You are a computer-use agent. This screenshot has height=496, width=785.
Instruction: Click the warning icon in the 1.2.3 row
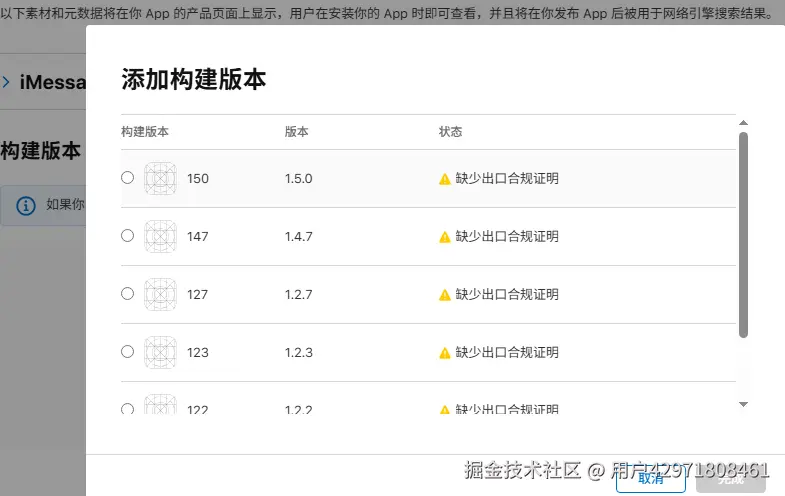445,353
